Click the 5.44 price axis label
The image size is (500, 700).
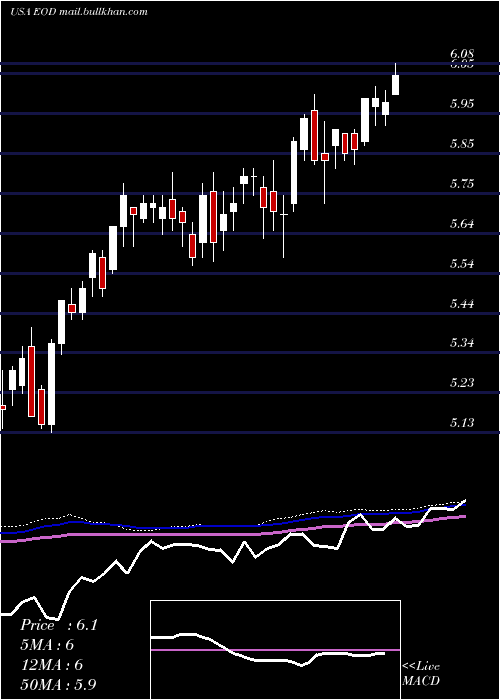point(462,304)
